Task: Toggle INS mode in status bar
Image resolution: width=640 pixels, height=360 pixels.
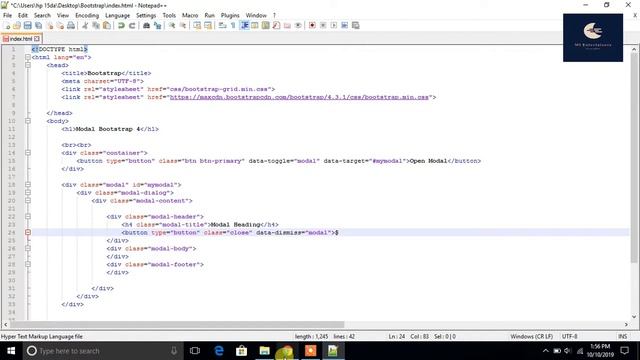Action: pos(622,336)
